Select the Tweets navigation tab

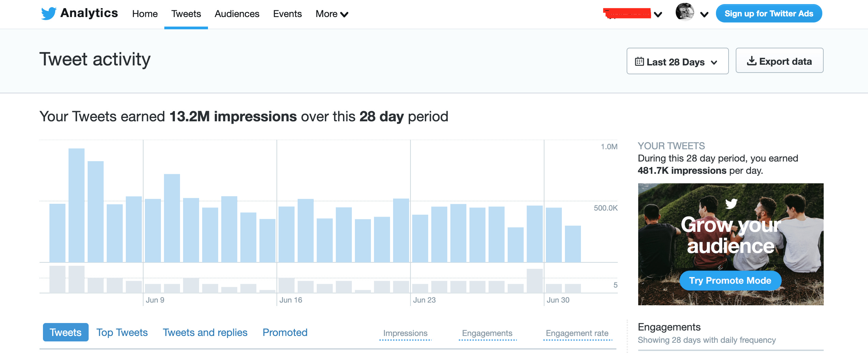click(186, 14)
